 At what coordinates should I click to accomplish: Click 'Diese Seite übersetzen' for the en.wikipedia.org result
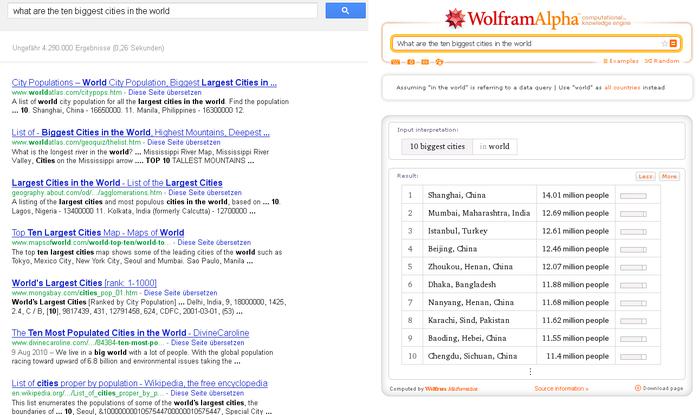207,393
